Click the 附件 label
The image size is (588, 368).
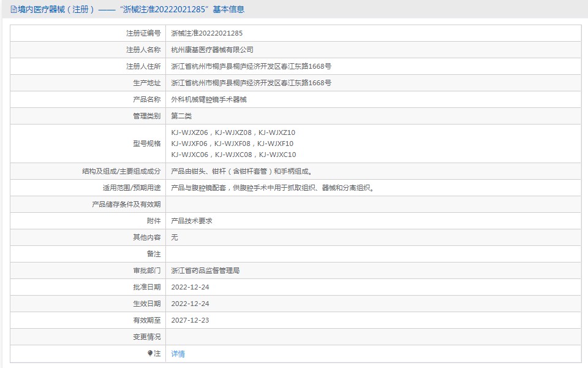click(153, 221)
